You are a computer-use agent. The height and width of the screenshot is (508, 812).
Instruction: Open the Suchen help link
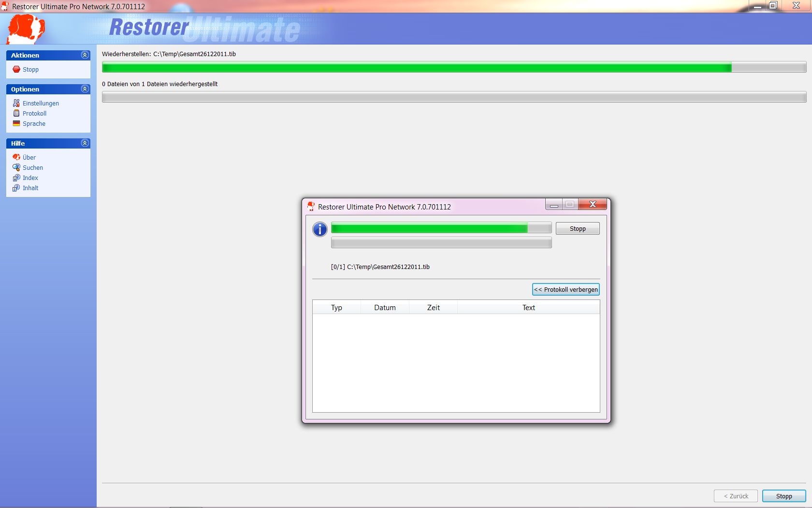click(x=33, y=167)
